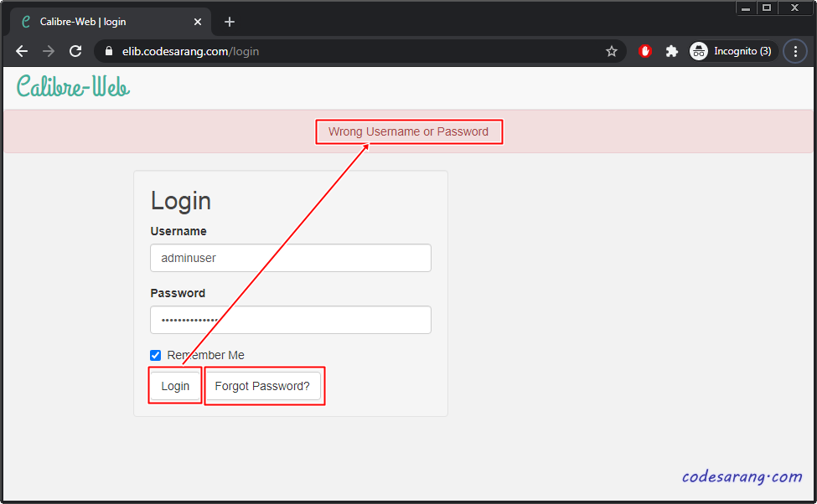Open the red hand blocker extension
This screenshot has height=504, width=817.
pos(645,51)
